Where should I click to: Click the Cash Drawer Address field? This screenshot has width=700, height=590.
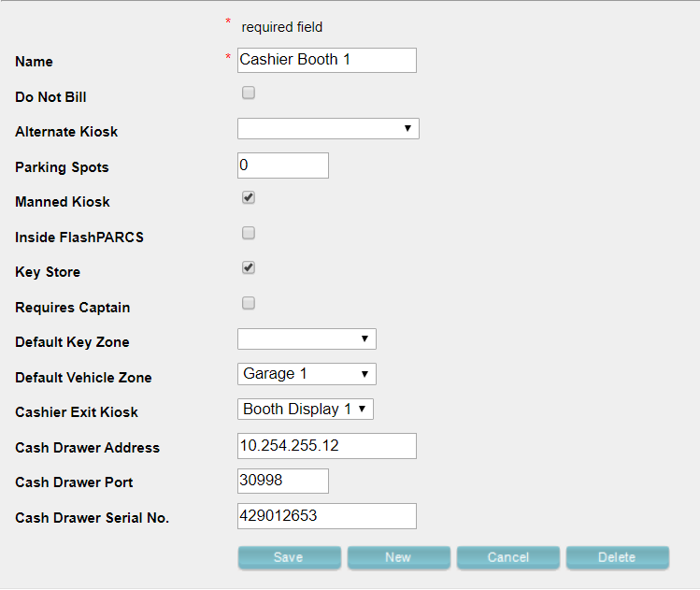tap(326, 446)
